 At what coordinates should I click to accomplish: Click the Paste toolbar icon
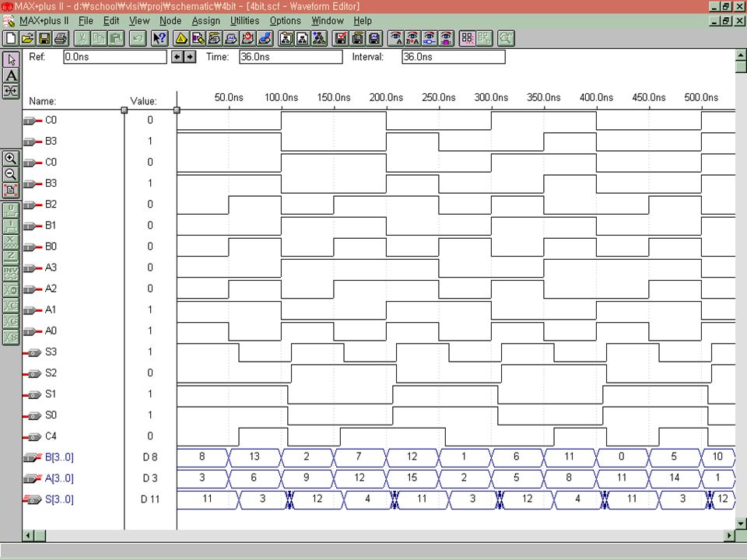pyautogui.click(x=115, y=39)
